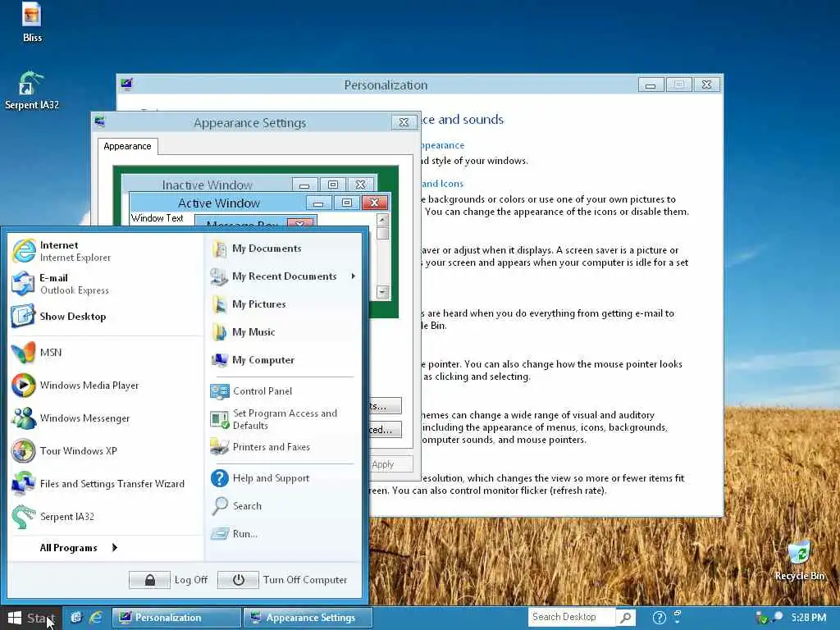Click preview scrollbar down arrow

pyautogui.click(x=382, y=292)
